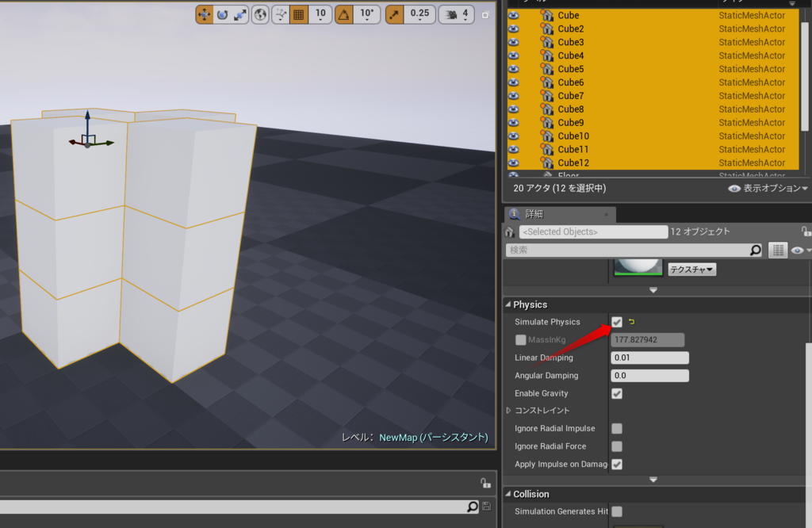Click Cube8 actor mesh icon

547,109
